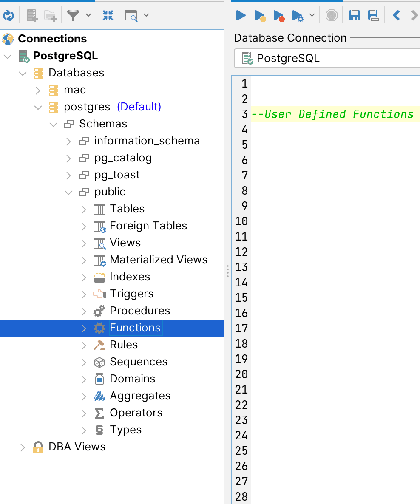
Task: Save the script to a new file
Action: (373, 15)
